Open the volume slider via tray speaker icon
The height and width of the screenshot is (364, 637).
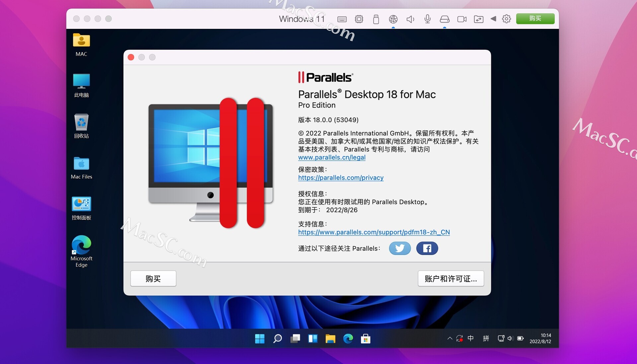[x=510, y=338]
